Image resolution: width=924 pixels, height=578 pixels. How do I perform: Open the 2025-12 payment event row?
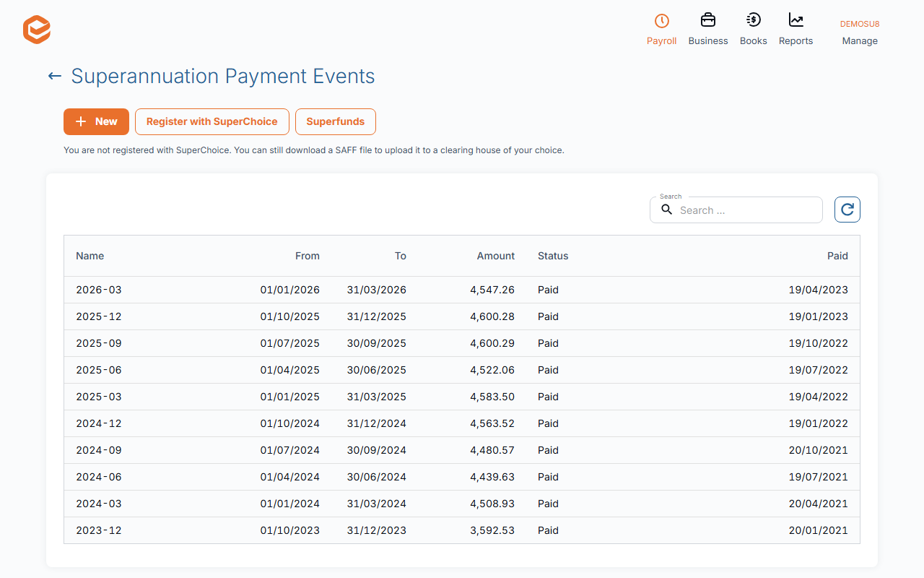tap(462, 316)
